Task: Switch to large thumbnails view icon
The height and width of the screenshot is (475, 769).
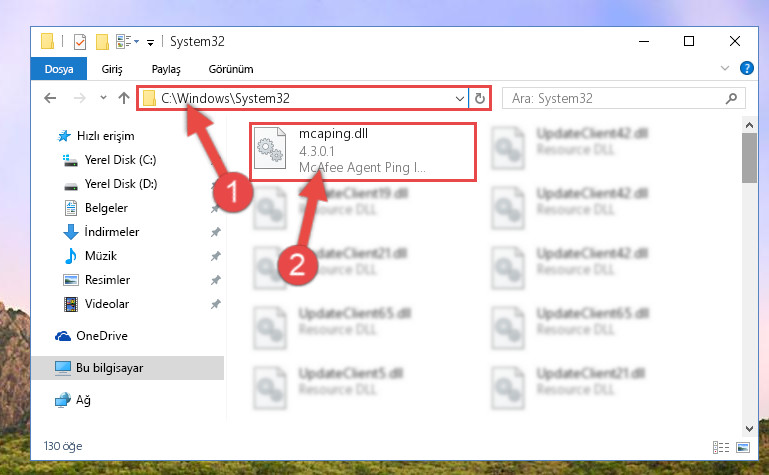Action: [743, 447]
